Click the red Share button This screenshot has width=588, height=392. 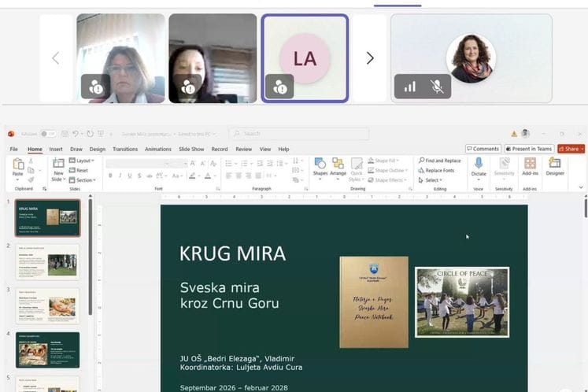click(571, 149)
